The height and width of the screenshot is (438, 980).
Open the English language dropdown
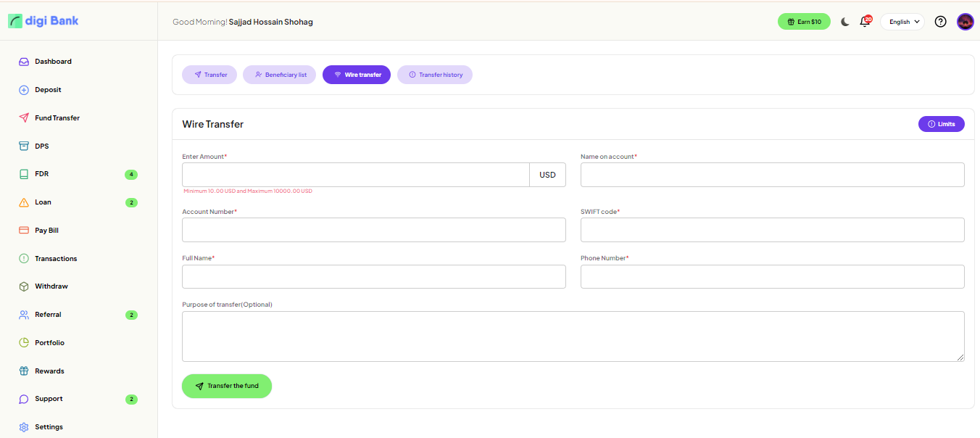point(902,22)
